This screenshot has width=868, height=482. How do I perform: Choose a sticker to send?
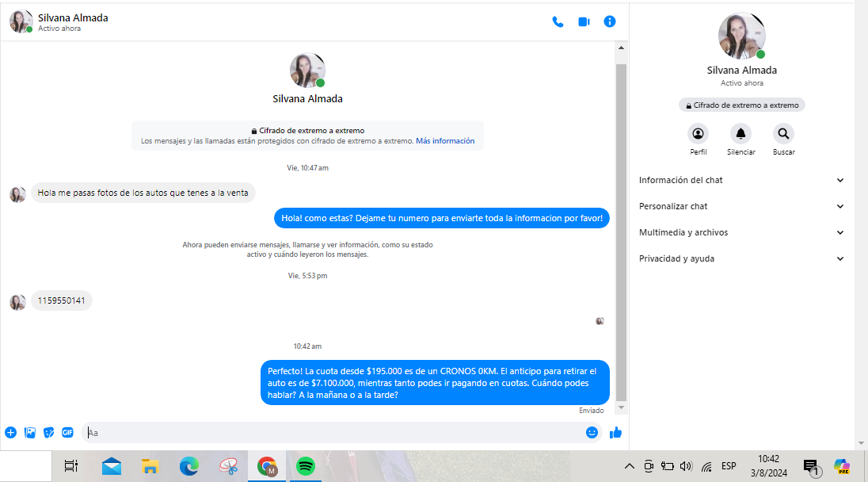(49, 432)
